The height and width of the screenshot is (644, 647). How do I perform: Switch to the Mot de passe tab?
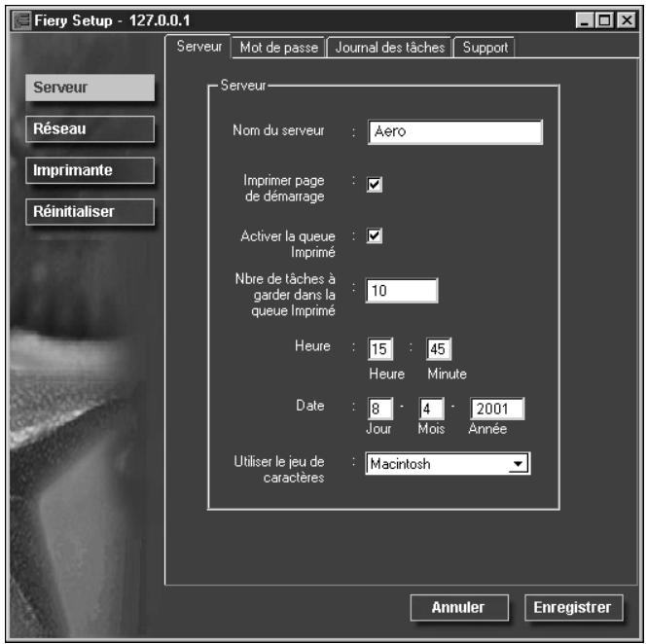(x=279, y=48)
